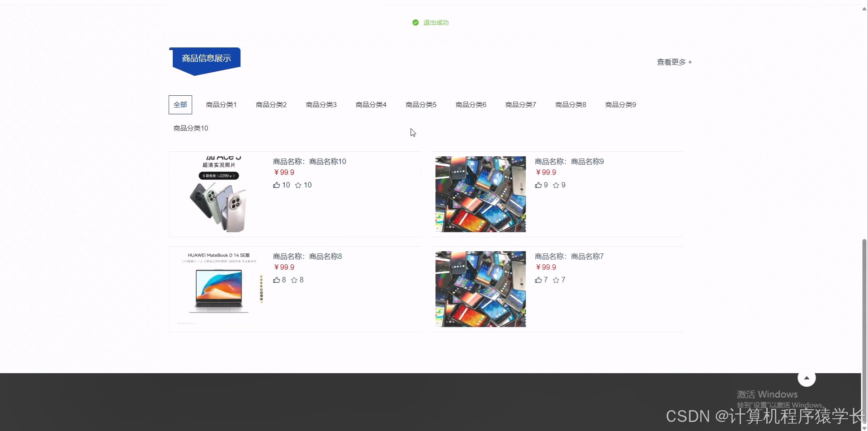Switch to 商品分类1 tab
The width and height of the screenshot is (868, 431).
coord(221,104)
